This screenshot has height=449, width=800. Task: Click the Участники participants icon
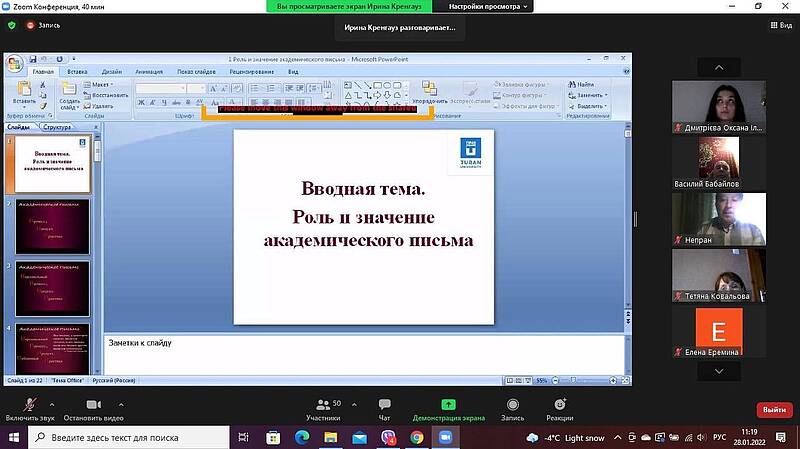point(324,404)
